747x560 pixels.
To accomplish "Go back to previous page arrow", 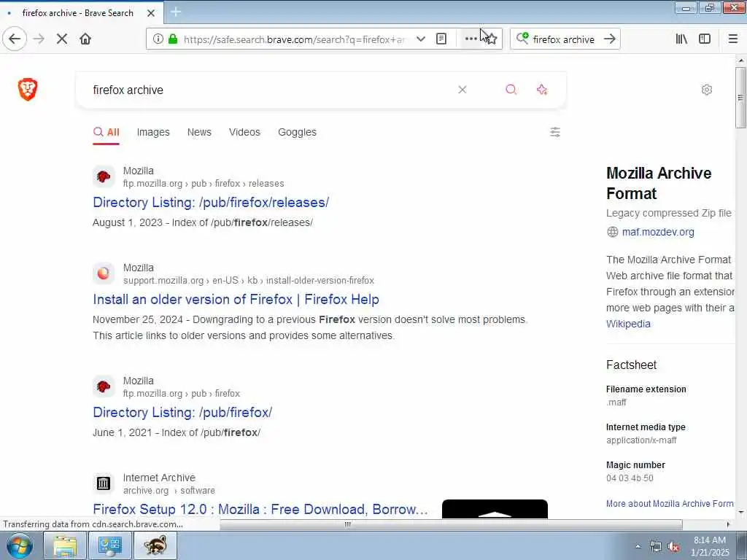I will [x=15, y=39].
